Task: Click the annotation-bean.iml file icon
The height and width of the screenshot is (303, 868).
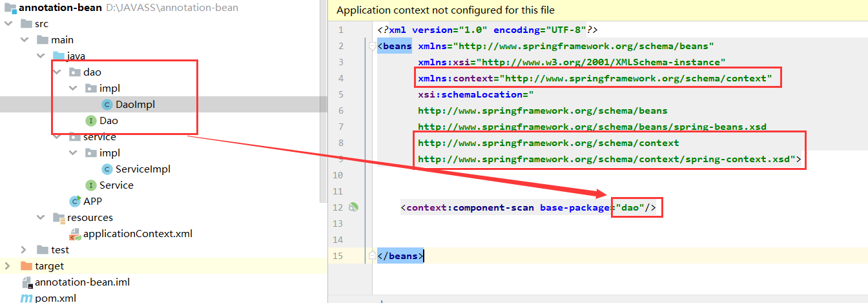Action: click(x=26, y=282)
